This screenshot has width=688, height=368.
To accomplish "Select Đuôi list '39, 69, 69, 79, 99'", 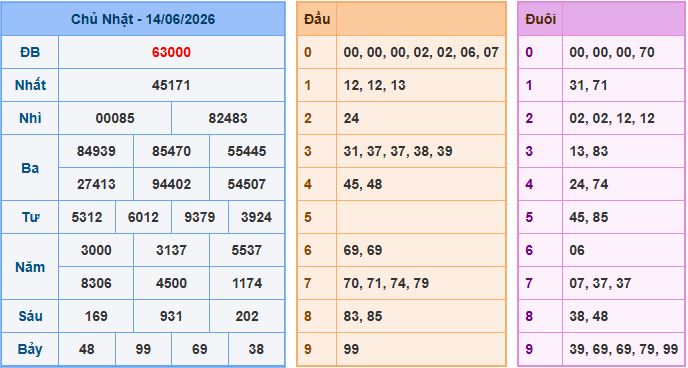I will click(x=624, y=350).
